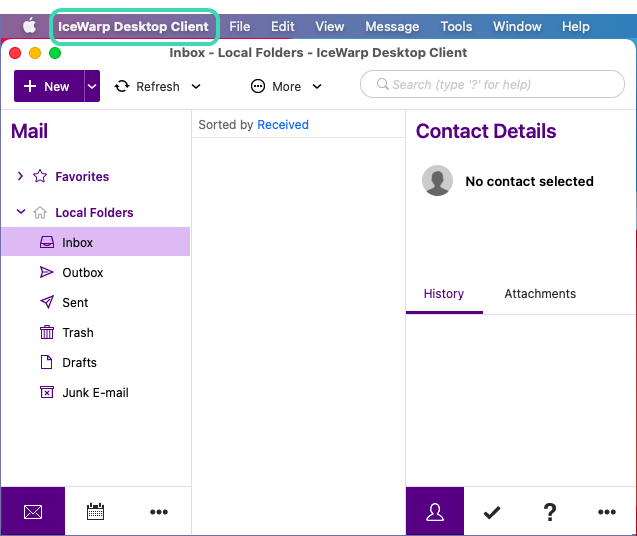
Task: Click the New button
Action: coord(49,86)
